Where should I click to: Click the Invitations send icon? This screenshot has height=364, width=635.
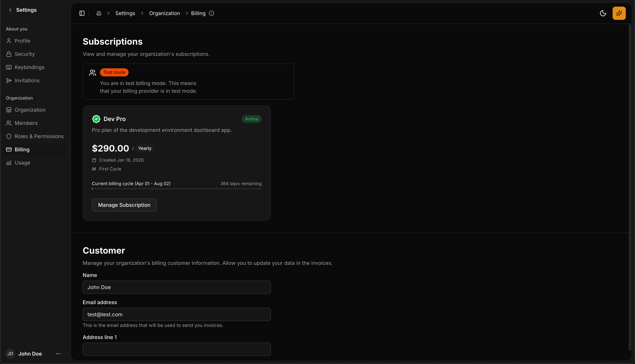click(x=9, y=80)
